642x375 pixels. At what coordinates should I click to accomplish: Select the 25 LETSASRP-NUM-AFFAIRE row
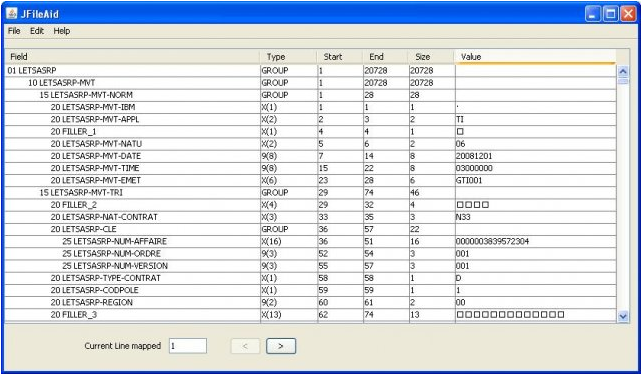click(x=311, y=242)
